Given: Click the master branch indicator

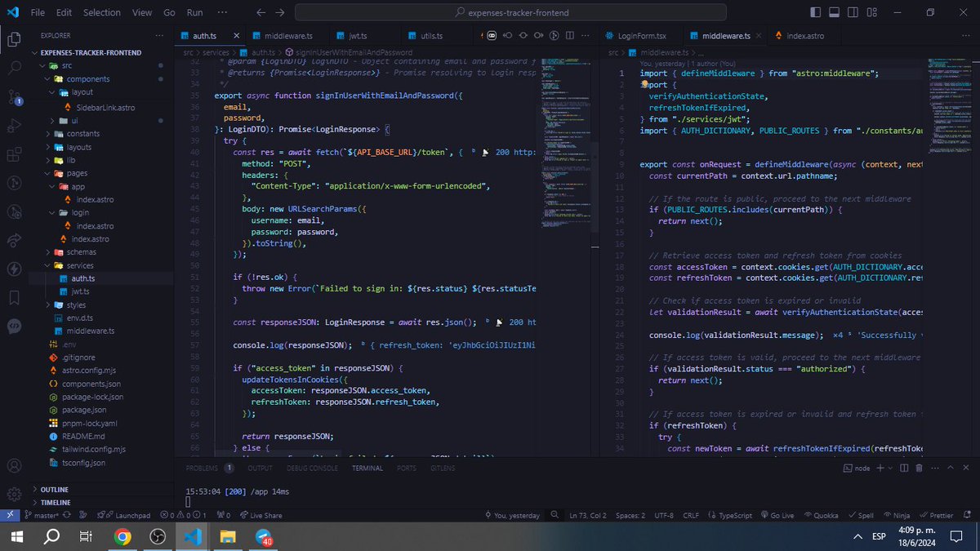Looking at the screenshot, I should click(42, 515).
